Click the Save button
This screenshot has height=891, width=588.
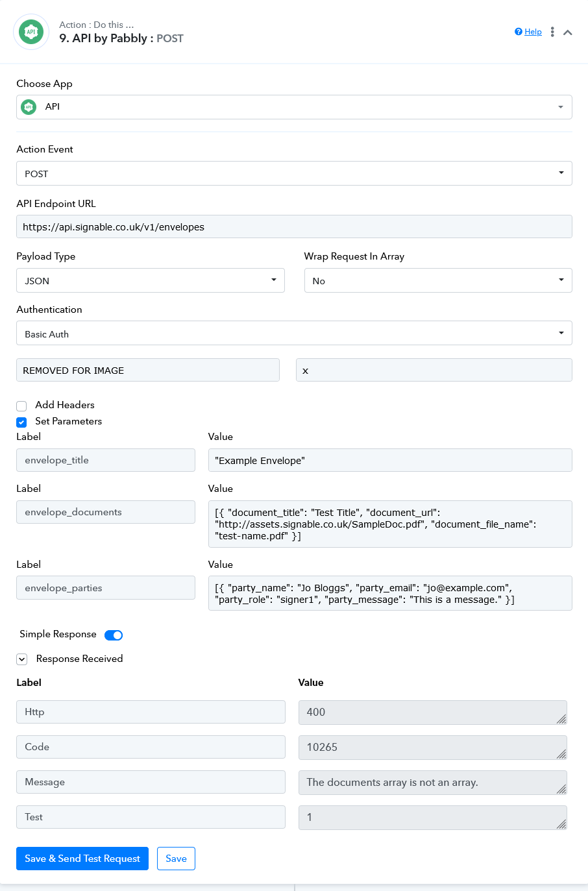176,859
